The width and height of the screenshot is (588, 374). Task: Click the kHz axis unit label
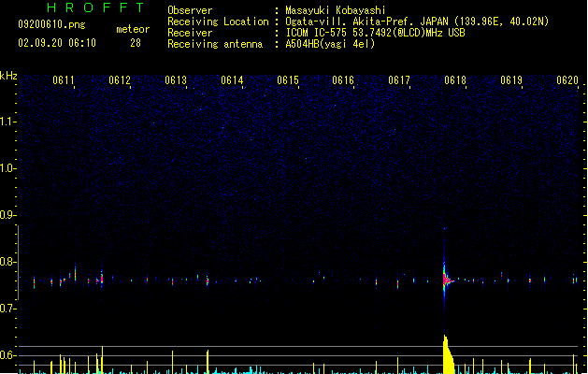8,76
